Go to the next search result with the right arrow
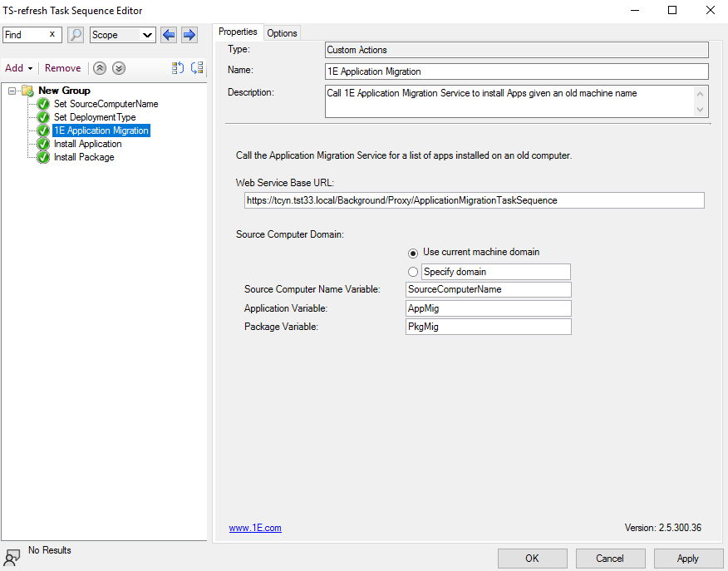This screenshot has height=571, width=728. pyautogui.click(x=189, y=35)
